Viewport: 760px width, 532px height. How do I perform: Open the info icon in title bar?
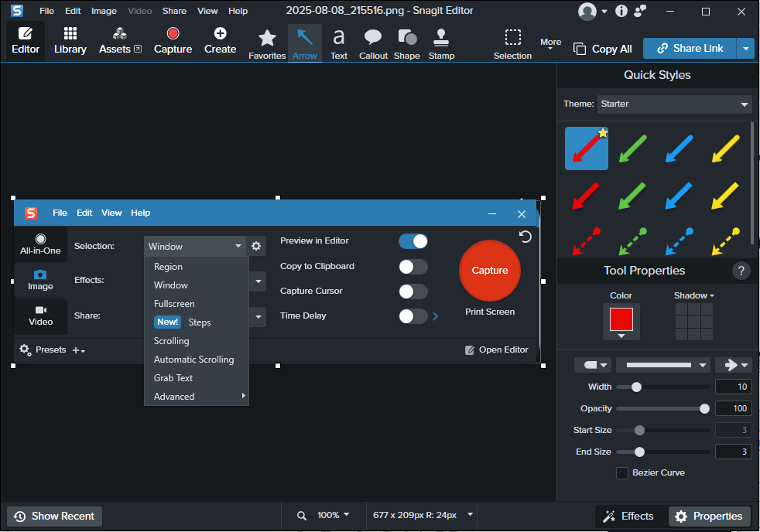[621, 11]
